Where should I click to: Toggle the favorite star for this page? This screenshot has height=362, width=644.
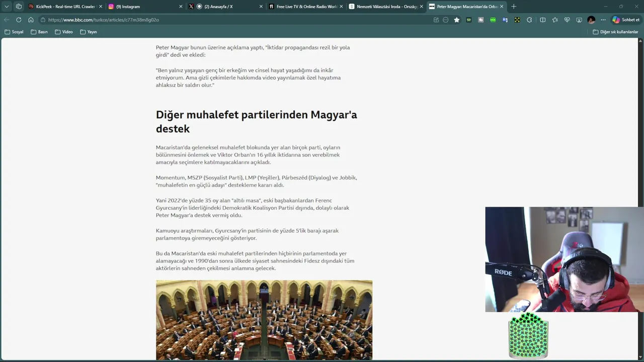tap(457, 20)
